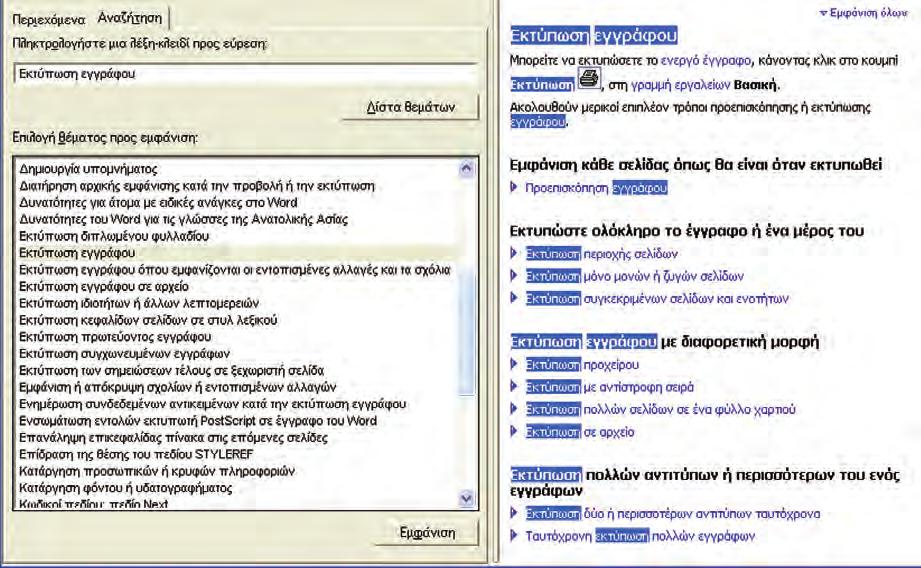The image size is (921, 568).
Task: Expand Εκτύπωση με αντίστροφη σειρά topic
Action: click(602, 387)
